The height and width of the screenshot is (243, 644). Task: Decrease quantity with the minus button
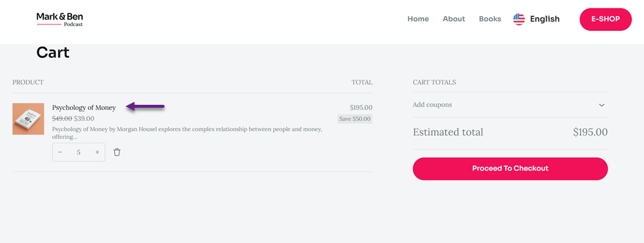tap(60, 152)
